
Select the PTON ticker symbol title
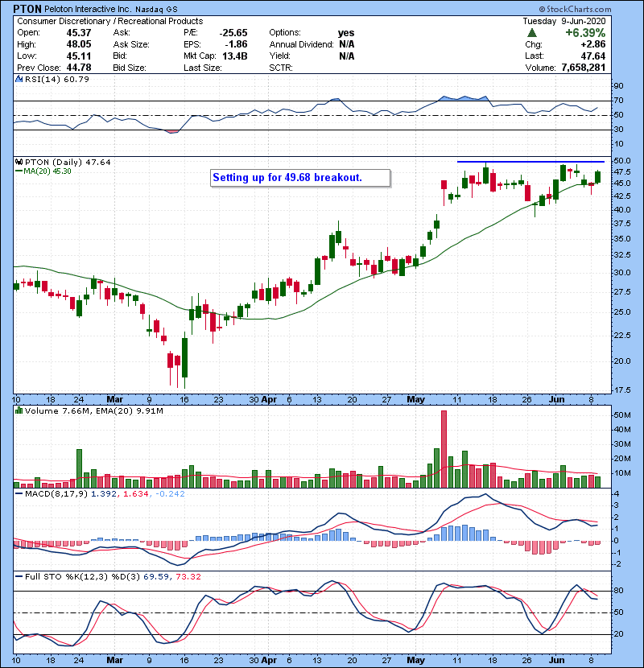pyautogui.click(x=27, y=9)
